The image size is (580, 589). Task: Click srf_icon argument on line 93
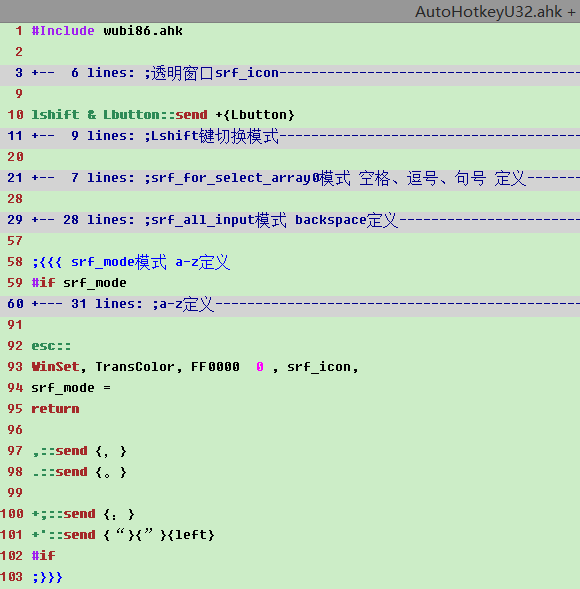(319, 367)
